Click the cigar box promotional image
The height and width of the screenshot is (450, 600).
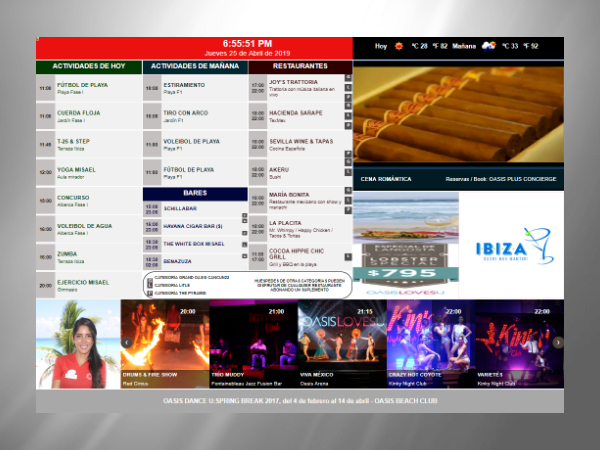pos(458,114)
